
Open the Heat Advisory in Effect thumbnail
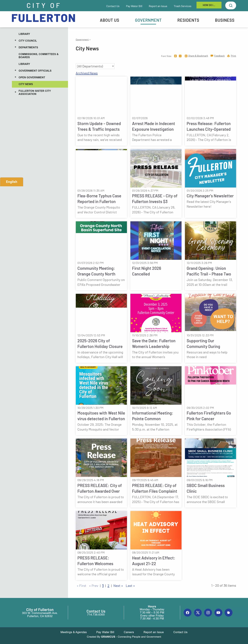[156, 530]
